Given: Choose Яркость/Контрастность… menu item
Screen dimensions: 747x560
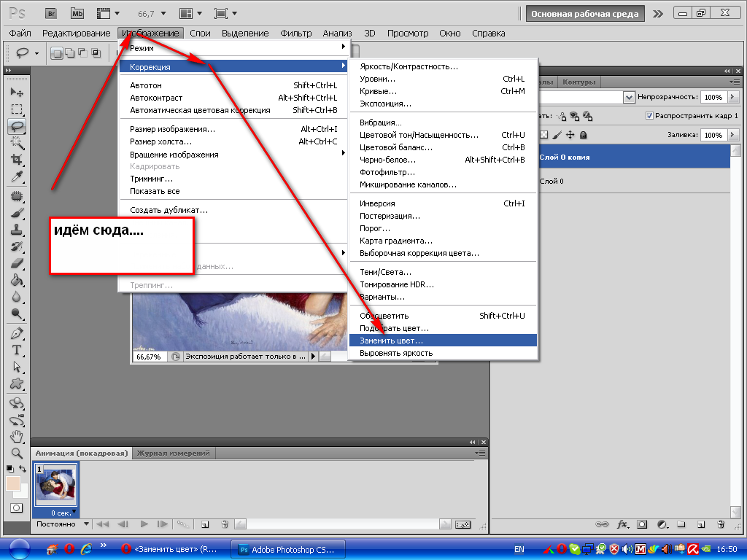Looking at the screenshot, I should 443,66.
